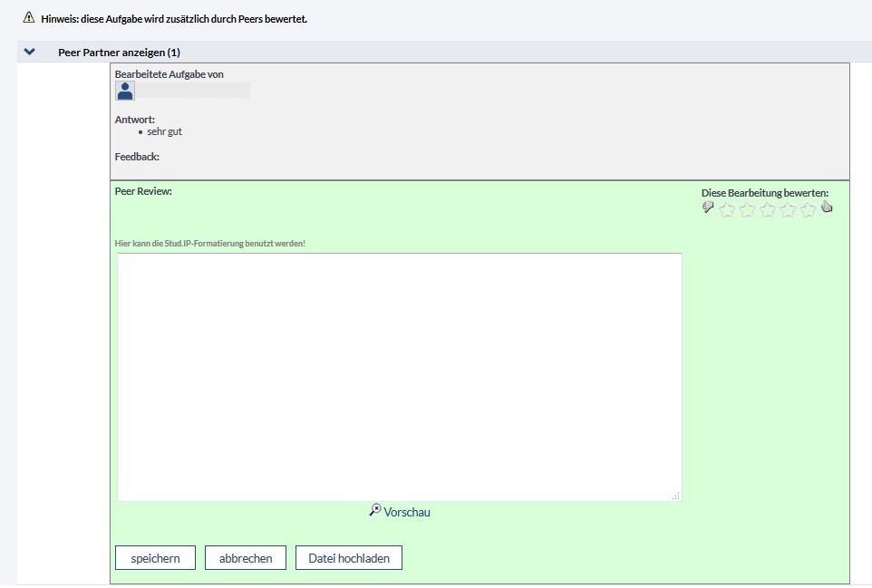872x588 pixels.
Task: Rate the submission one star
Action: pyautogui.click(x=727, y=210)
